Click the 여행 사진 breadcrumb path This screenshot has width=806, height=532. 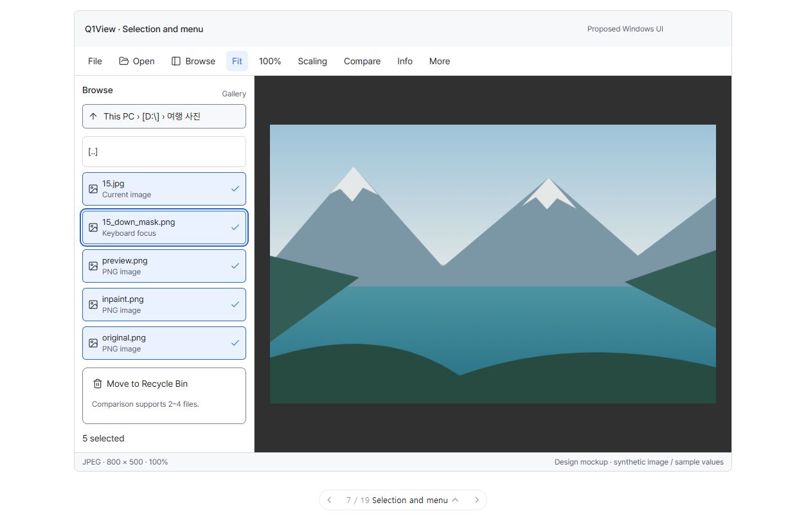[184, 116]
